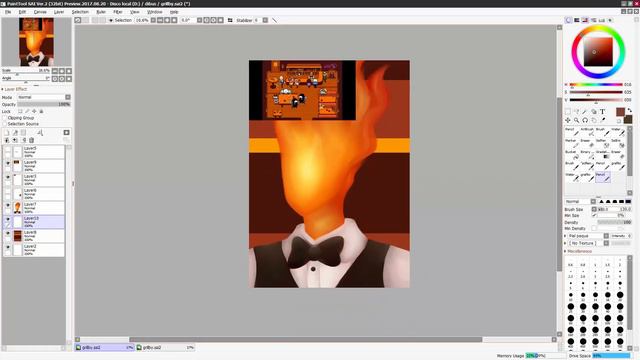
Task: Open the Edit menu
Action: tap(22, 12)
